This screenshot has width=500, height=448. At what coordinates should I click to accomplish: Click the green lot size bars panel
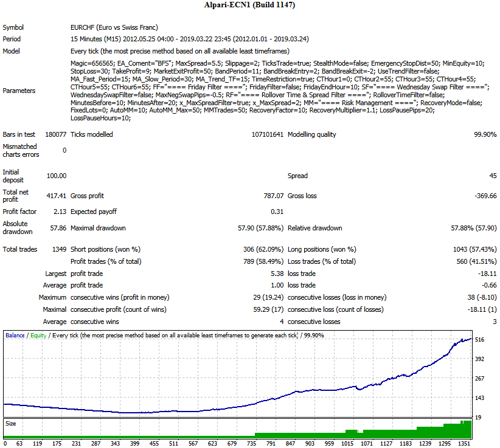coord(238,429)
